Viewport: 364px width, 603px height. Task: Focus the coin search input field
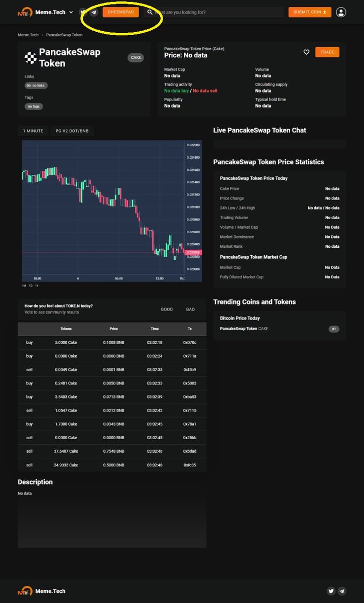point(214,12)
